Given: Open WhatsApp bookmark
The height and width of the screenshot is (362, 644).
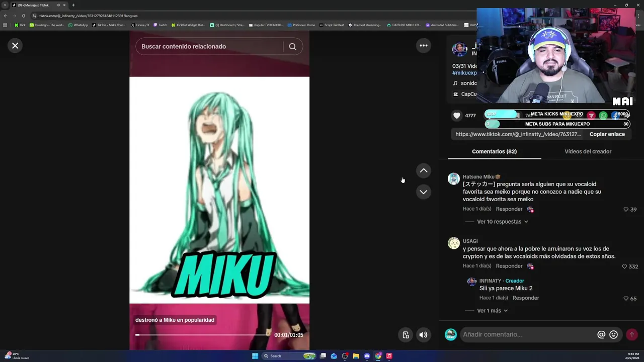Looking at the screenshot, I should [x=78, y=25].
